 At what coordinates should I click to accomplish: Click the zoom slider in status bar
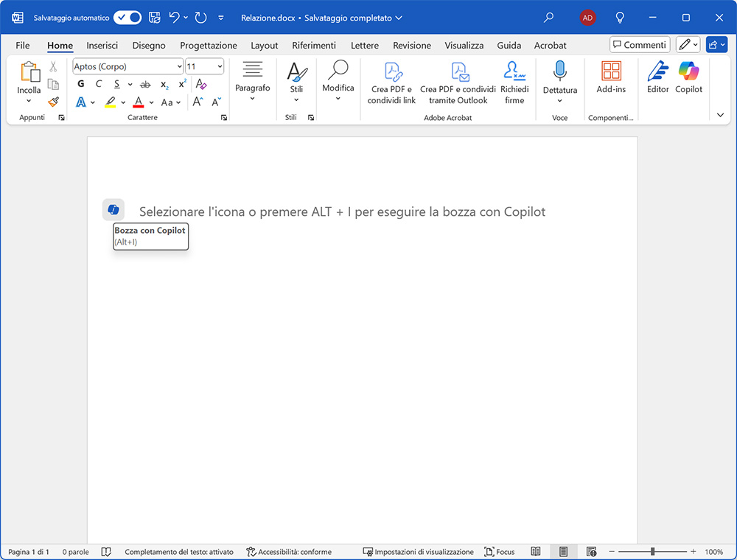653,551
